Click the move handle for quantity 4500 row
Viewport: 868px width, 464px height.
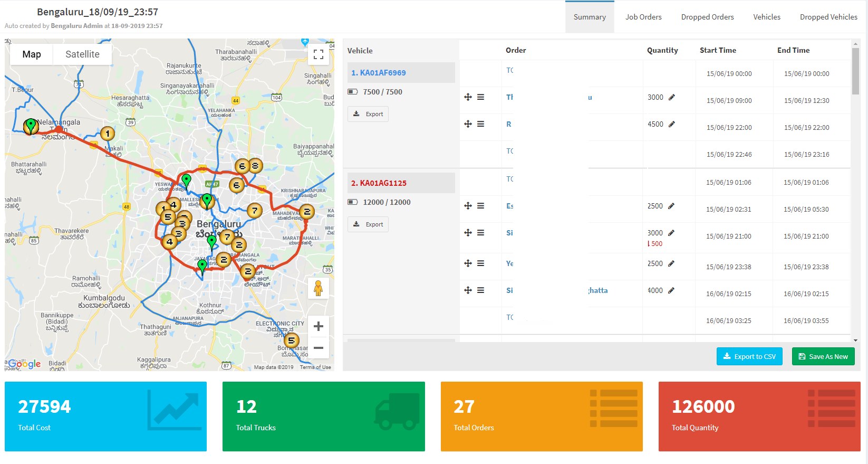click(468, 124)
